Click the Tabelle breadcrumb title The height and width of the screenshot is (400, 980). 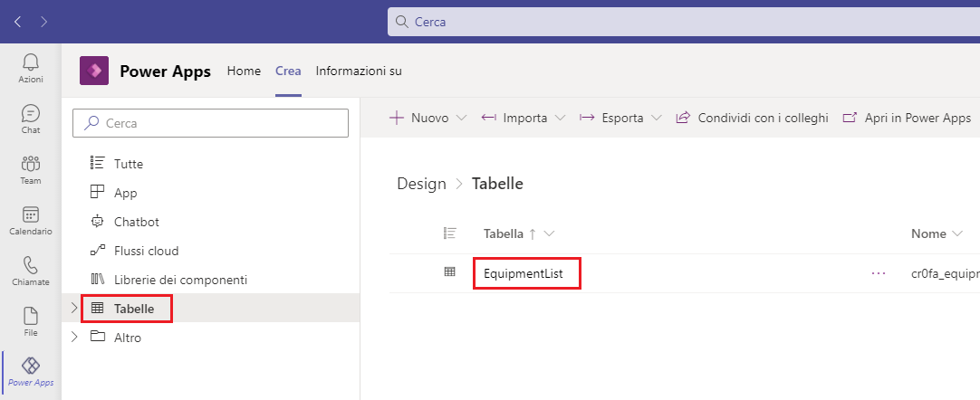[x=497, y=184]
